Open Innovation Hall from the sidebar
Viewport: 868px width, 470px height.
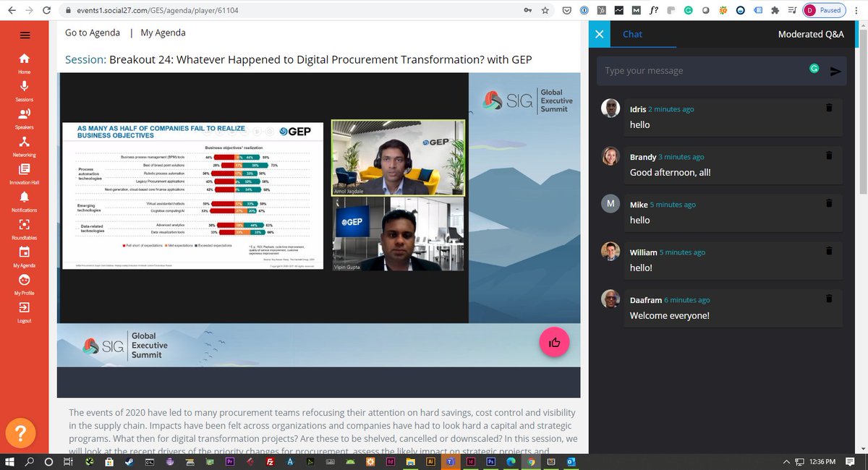[x=25, y=174]
